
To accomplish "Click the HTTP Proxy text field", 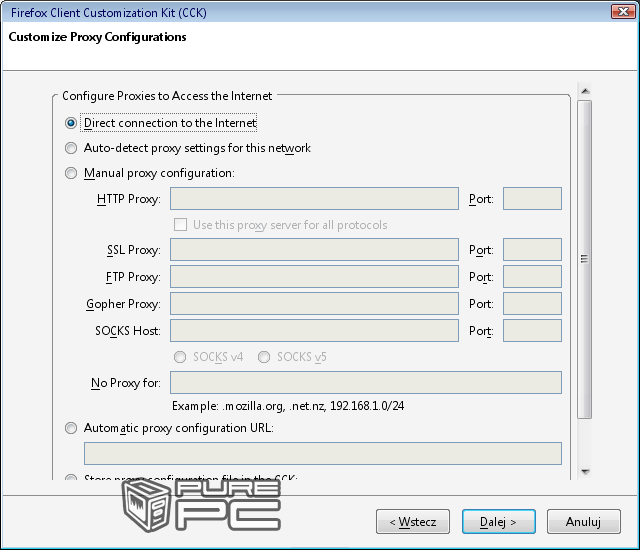I will [x=314, y=199].
